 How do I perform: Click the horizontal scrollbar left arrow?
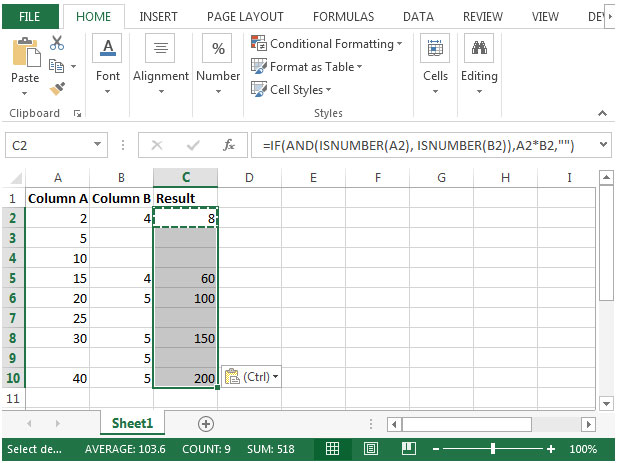(x=394, y=424)
